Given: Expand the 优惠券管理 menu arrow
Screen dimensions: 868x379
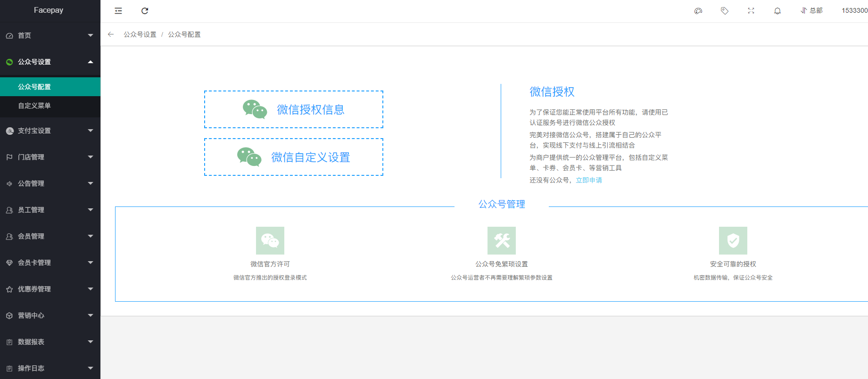Looking at the screenshot, I should 91,289.
